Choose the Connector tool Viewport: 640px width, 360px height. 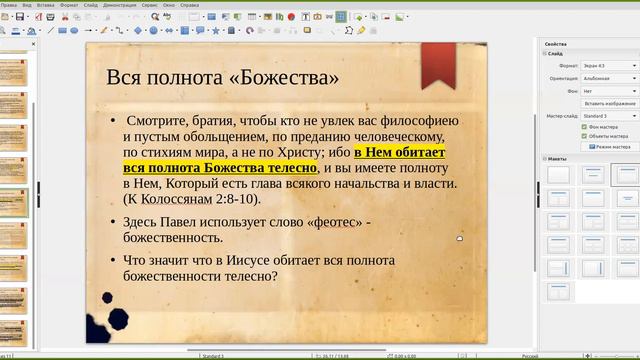tap(119, 31)
